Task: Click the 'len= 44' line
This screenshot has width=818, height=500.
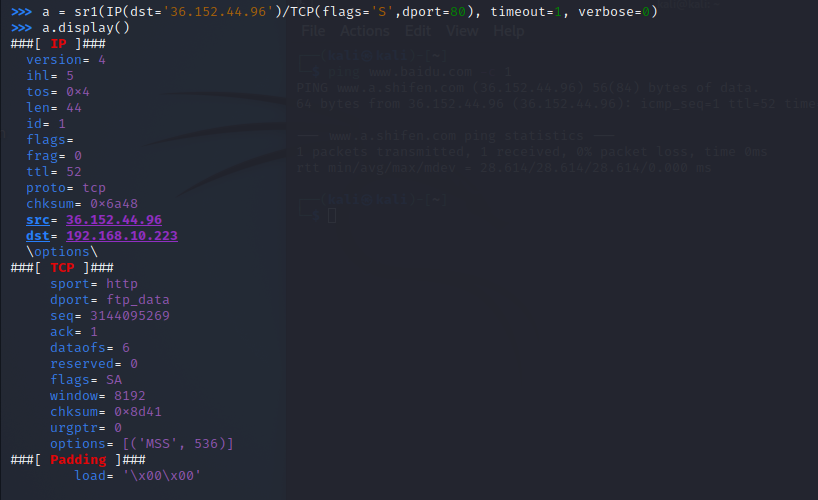Action: pos(54,108)
